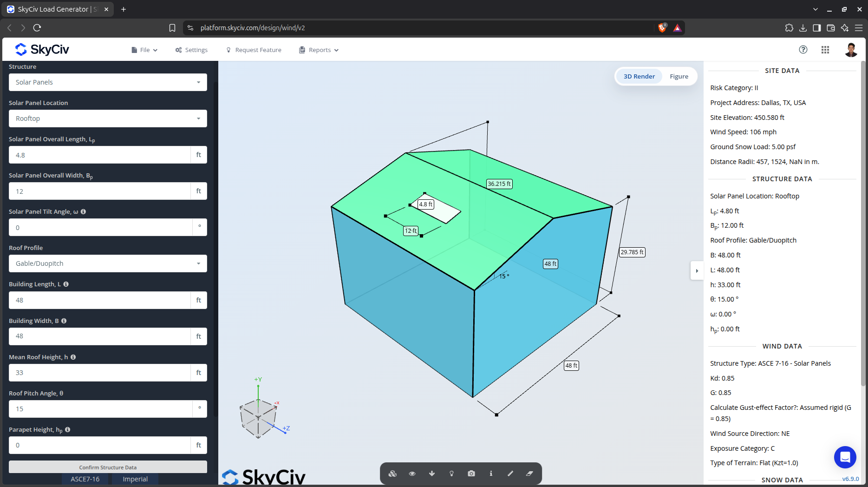Select the eraser tool in viewer toolbar

(529, 474)
